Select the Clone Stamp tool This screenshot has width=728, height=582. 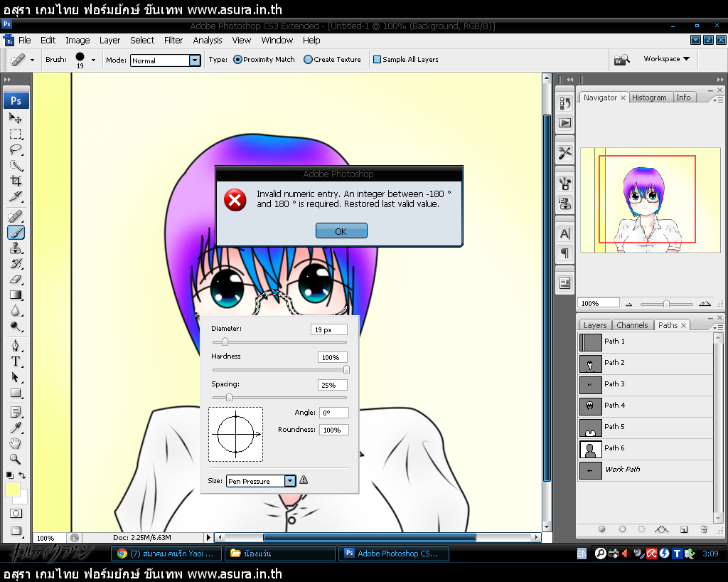pyautogui.click(x=16, y=248)
